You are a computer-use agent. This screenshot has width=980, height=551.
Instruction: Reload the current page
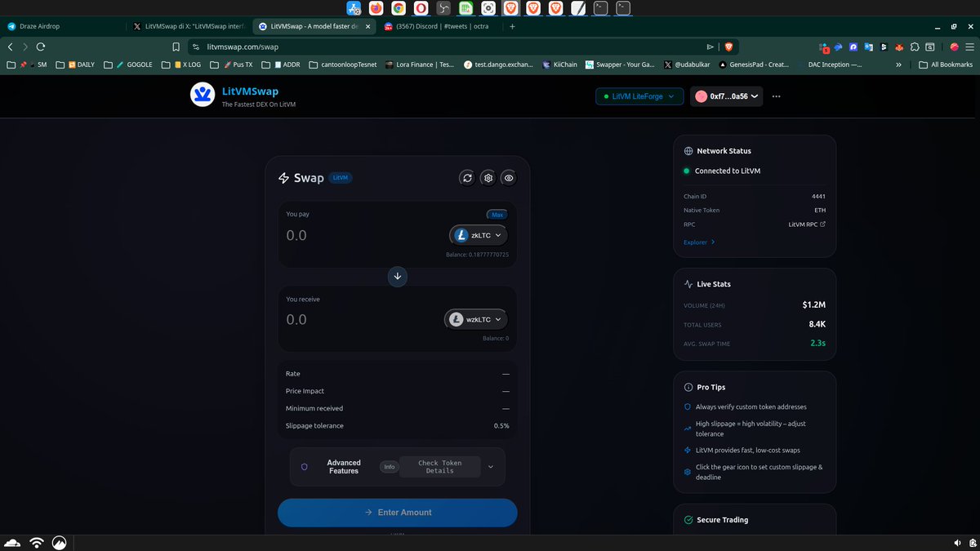40,47
